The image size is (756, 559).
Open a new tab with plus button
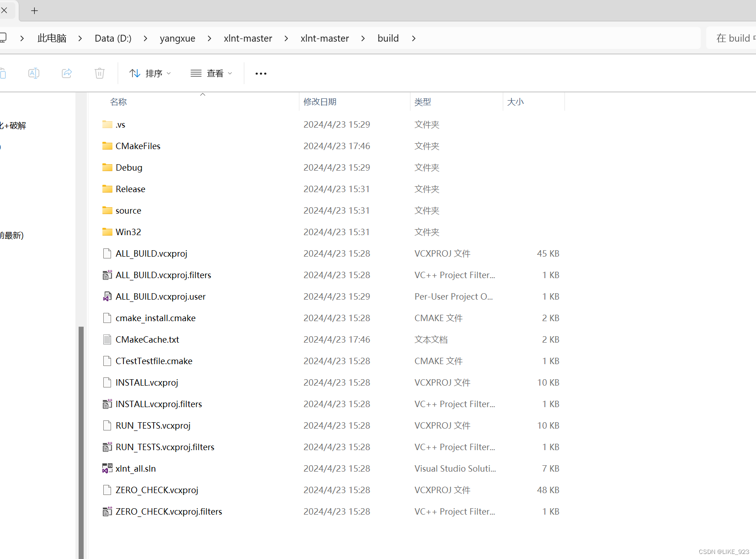click(34, 11)
